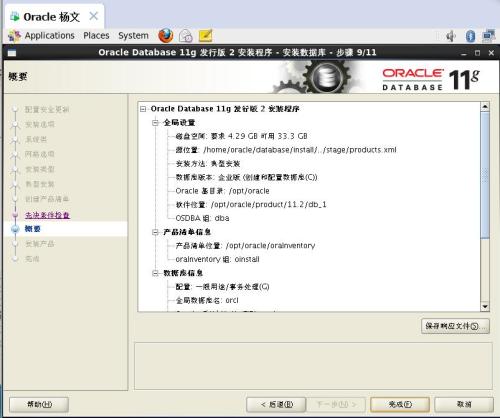Image resolution: width=500 pixels, height=418 pixels.
Task: Click the 帮助(H) help button
Action: click(x=39, y=404)
